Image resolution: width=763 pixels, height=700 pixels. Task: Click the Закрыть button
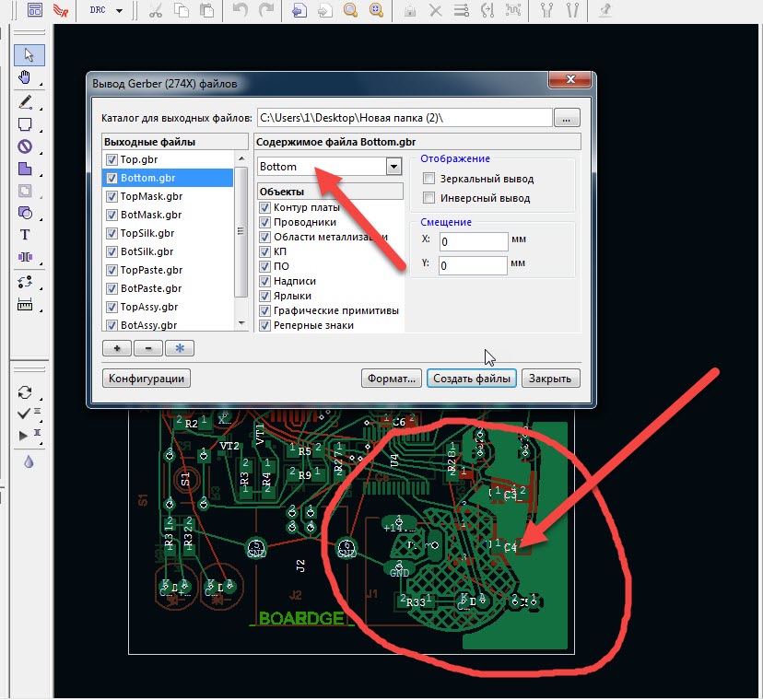550,379
